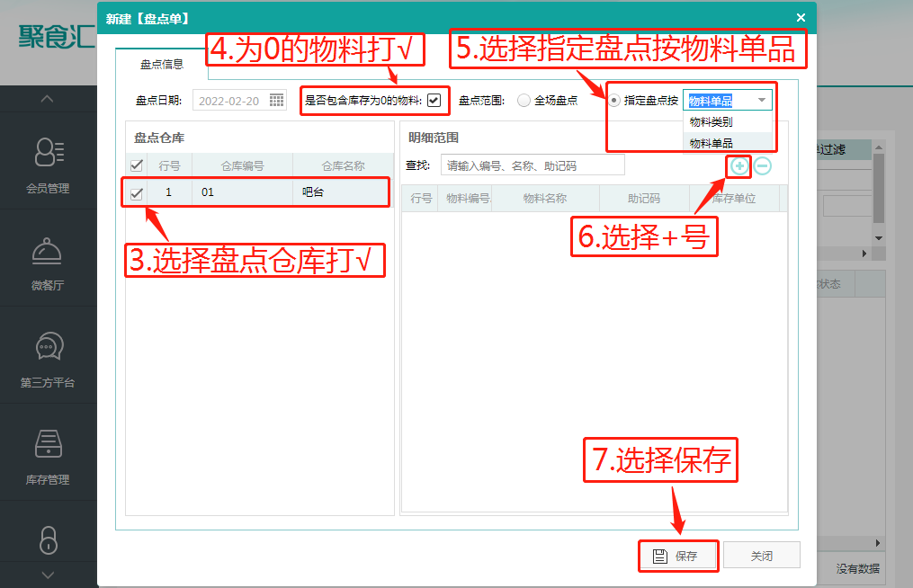Open 会员管理 in the sidebar

point(48,165)
